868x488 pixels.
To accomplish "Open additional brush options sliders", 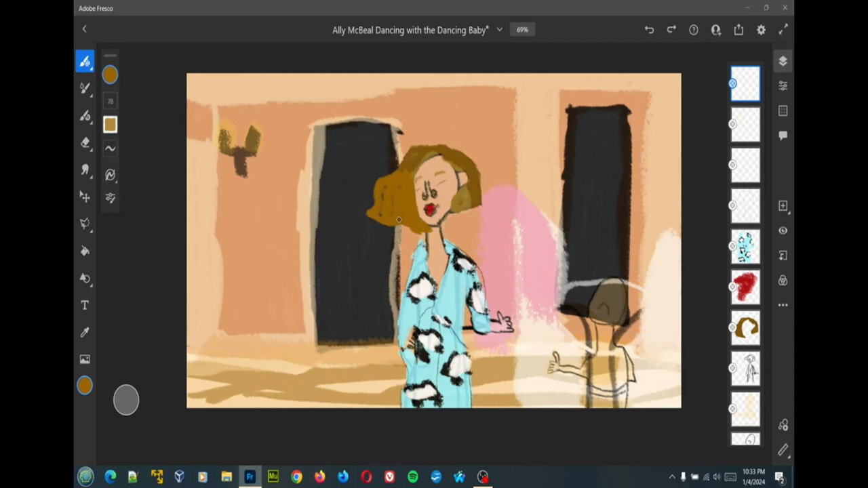I will pyautogui.click(x=110, y=198).
